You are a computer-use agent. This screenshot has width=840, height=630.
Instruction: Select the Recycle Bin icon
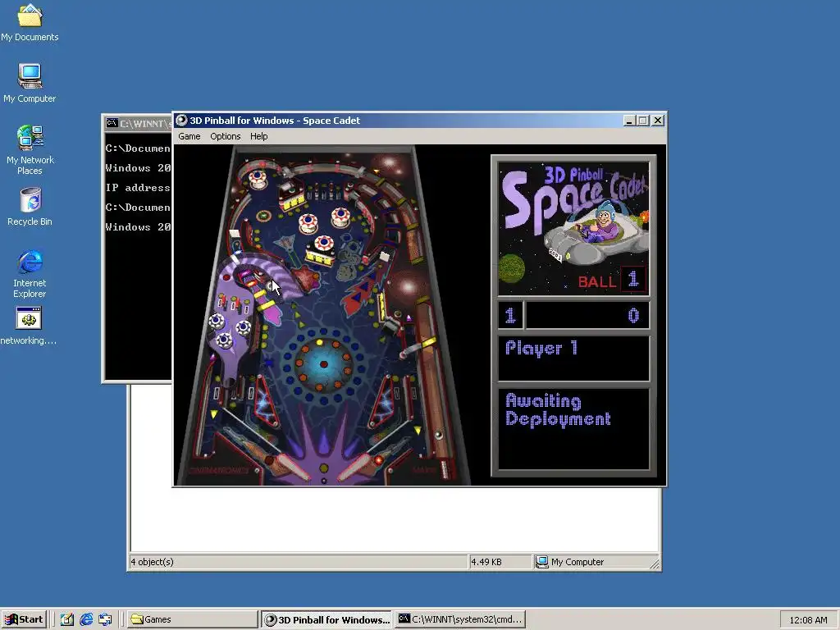pyautogui.click(x=30, y=207)
